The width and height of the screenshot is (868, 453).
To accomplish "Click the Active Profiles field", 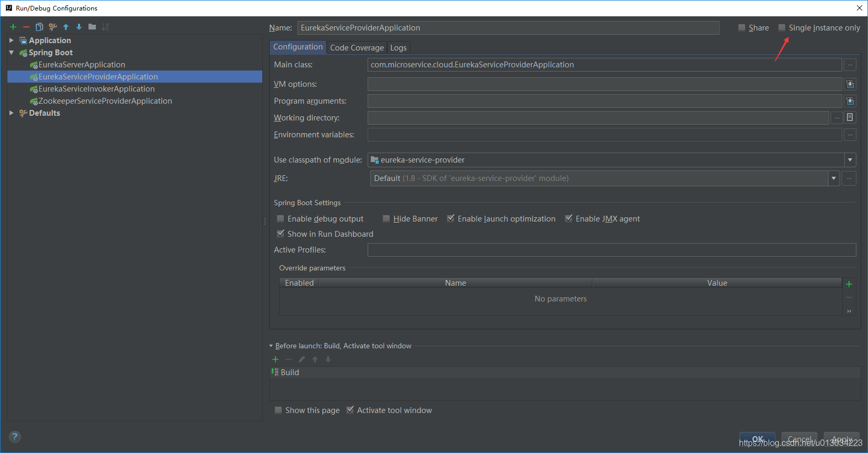I will (611, 250).
